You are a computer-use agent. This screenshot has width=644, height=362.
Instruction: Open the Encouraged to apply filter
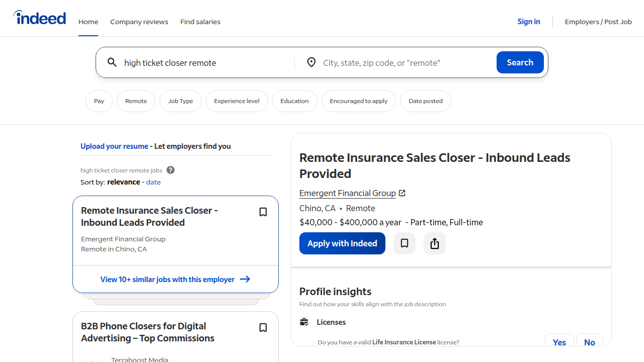(359, 101)
